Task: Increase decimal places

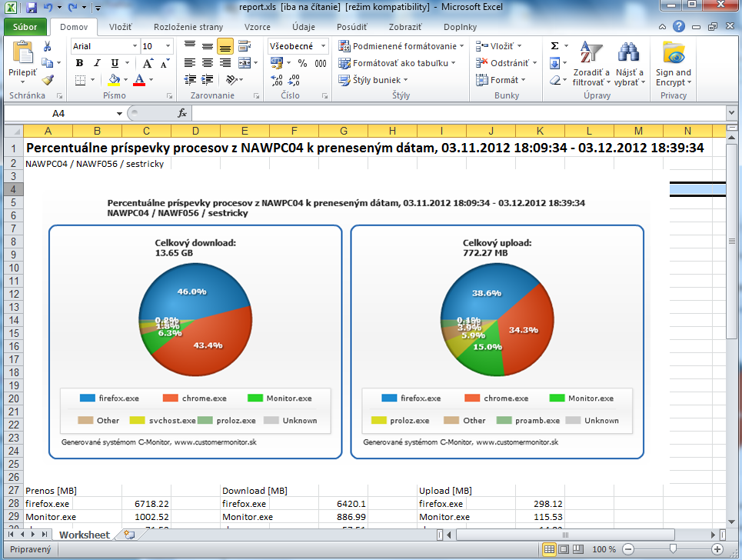Action: coord(277,80)
